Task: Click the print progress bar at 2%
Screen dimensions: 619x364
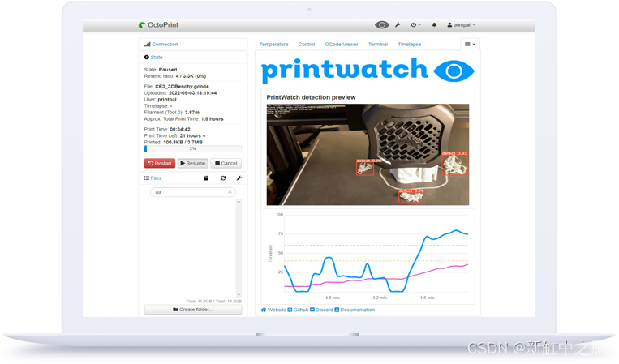Action: 193,148
